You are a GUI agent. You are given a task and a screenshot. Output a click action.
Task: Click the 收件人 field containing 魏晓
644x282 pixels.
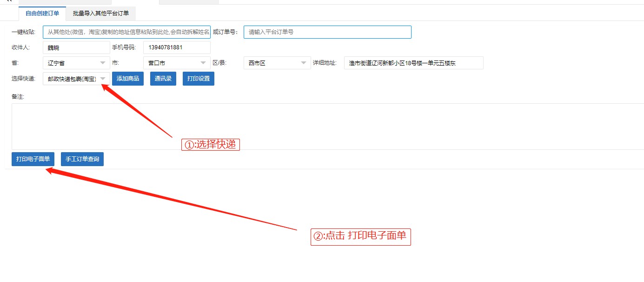(76, 47)
